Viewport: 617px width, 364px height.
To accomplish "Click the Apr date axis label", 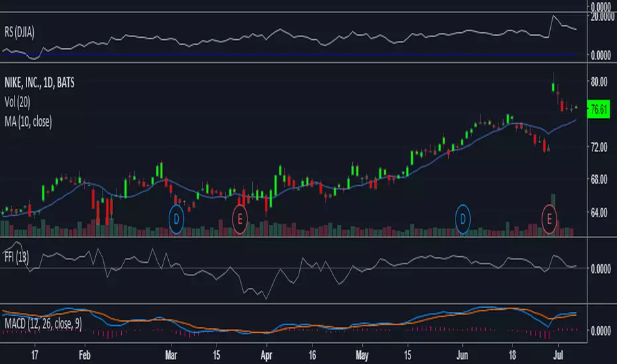I will (266, 355).
